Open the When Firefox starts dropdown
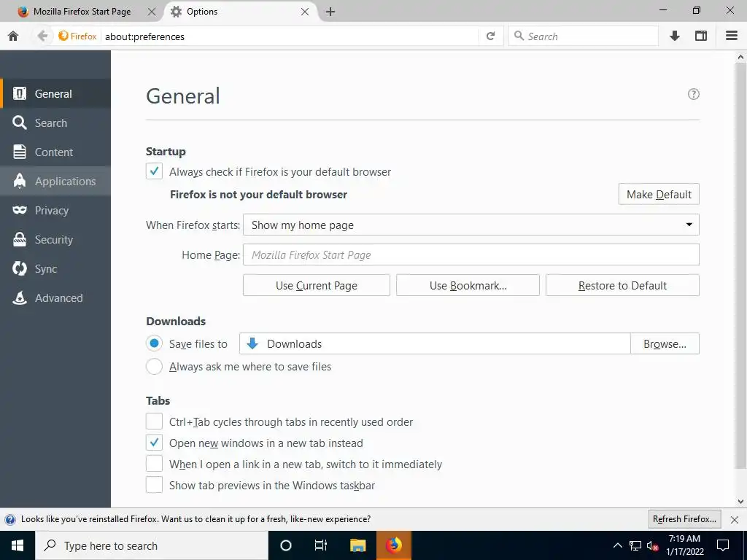Viewport: 747px width, 560px height. pyautogui.click(x=471, y=225)
